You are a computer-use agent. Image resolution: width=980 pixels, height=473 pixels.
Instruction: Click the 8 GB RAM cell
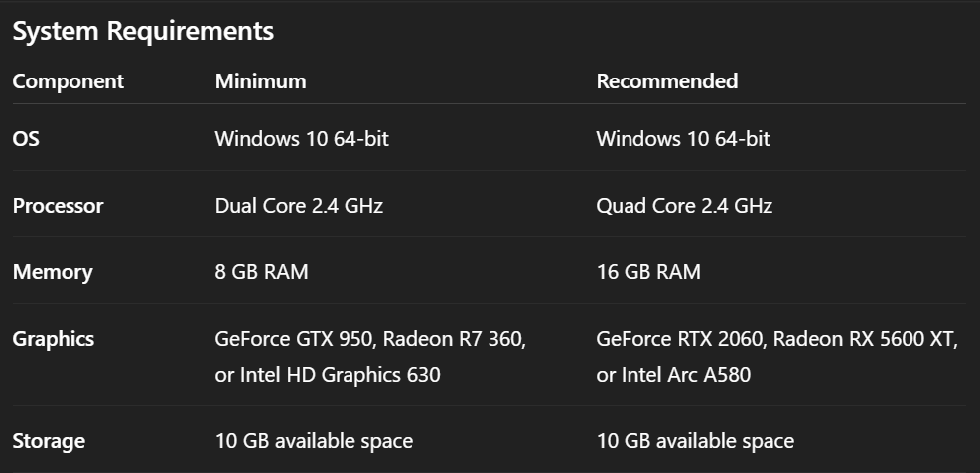coord(261,272)
